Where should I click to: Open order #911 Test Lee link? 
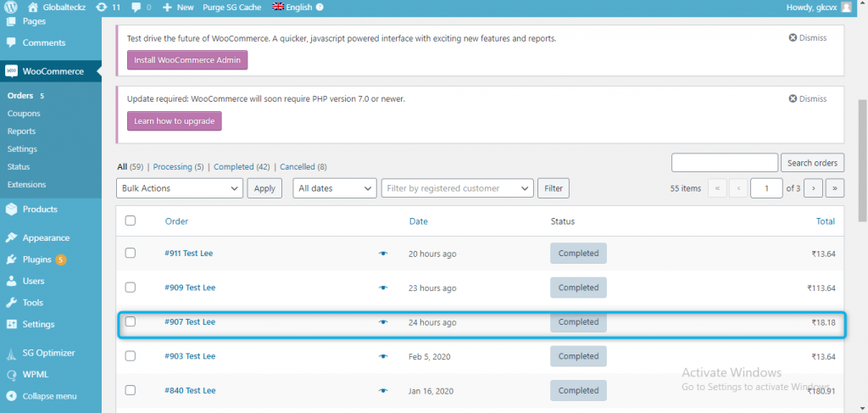pos(189,253)
